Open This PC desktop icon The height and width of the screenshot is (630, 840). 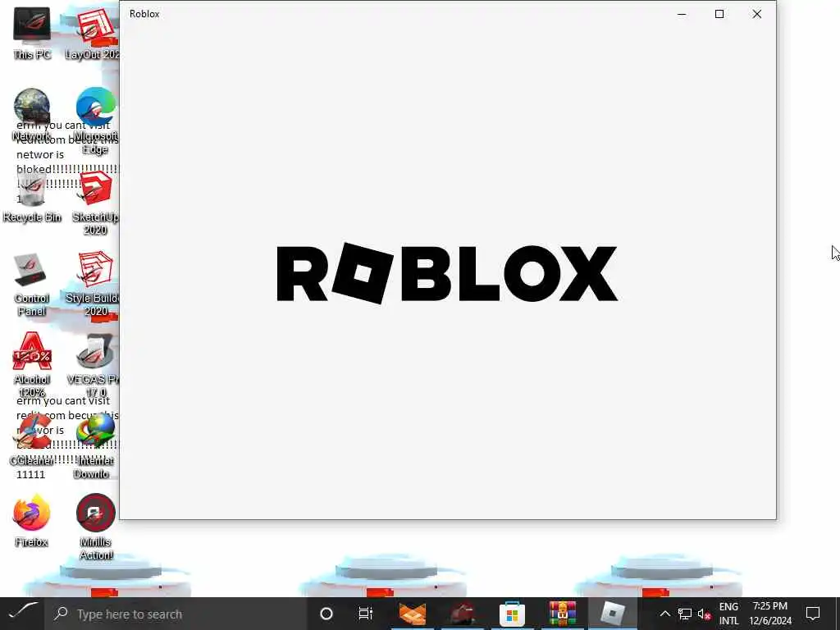click(32, 32)
